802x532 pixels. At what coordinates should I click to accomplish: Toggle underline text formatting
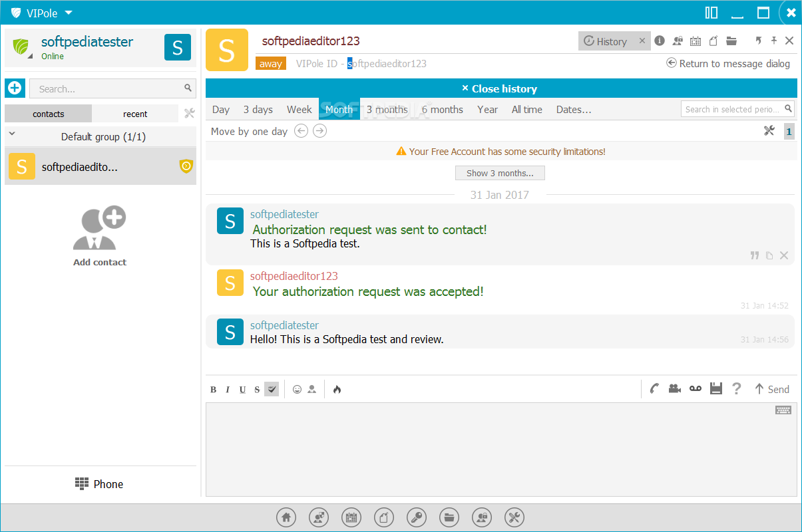click(242, 390)
